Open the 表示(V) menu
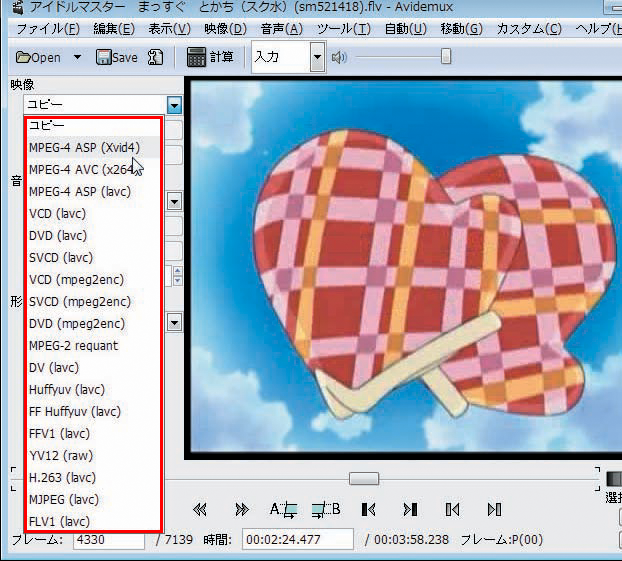Viewport: 622px width, 561px height. (169, 29)
